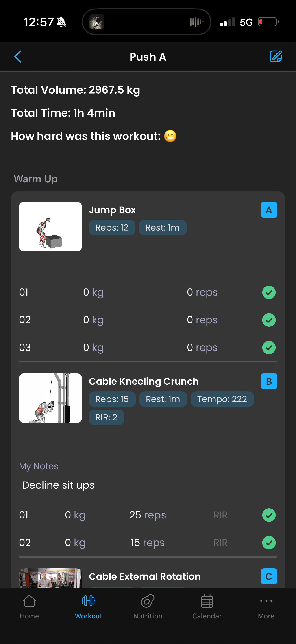Screen dimensions: 296x644
Task: Tap the Cable Kneeling Crunch B badge
Action: [x=269, y=381]
